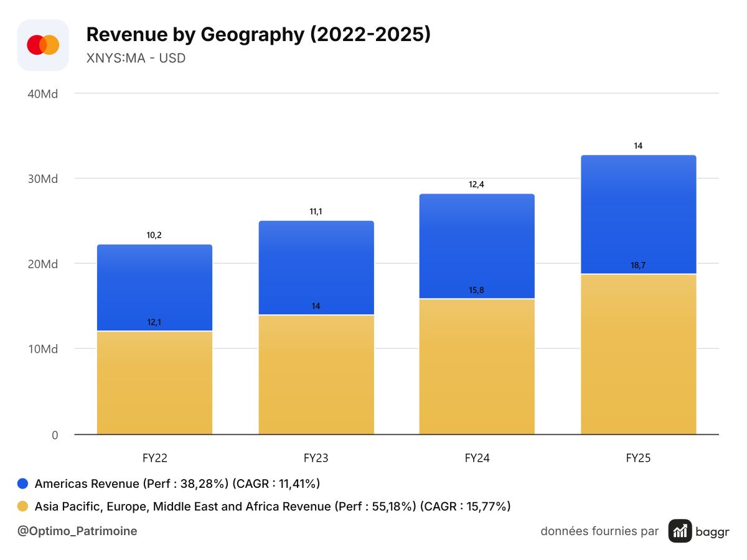Image resolution: width=747 pixels, height=560 pixels.
Task: Select the FY25 blue Americas bar segment
Action: tap(639, 215)
